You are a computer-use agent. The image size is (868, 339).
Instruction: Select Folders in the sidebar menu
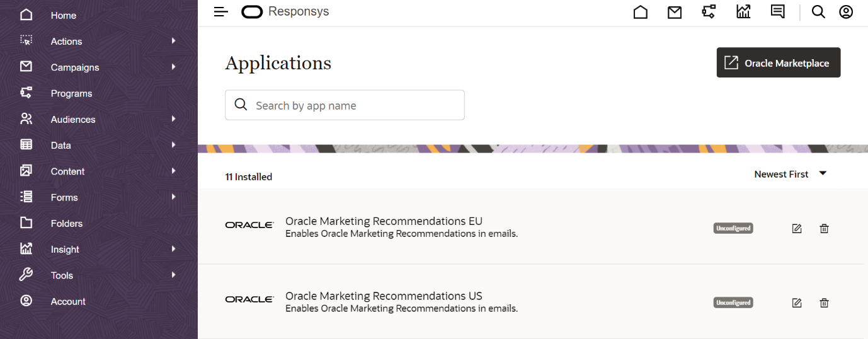pyautogui.click(x=66, y=223)
